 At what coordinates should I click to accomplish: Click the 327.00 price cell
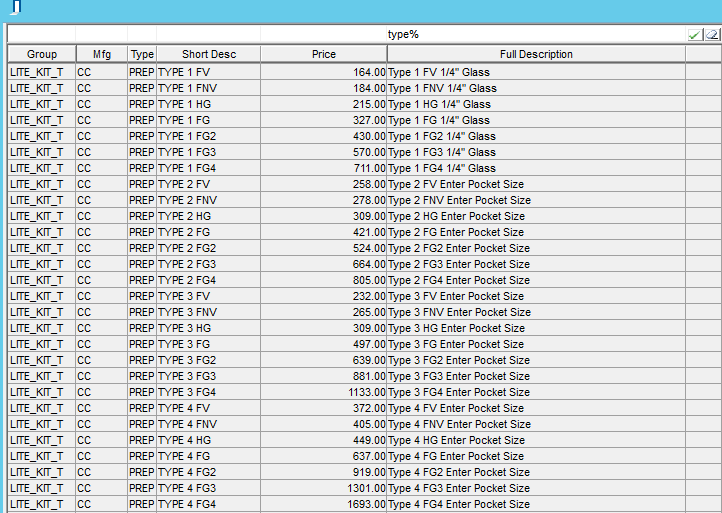coord(324,121)
